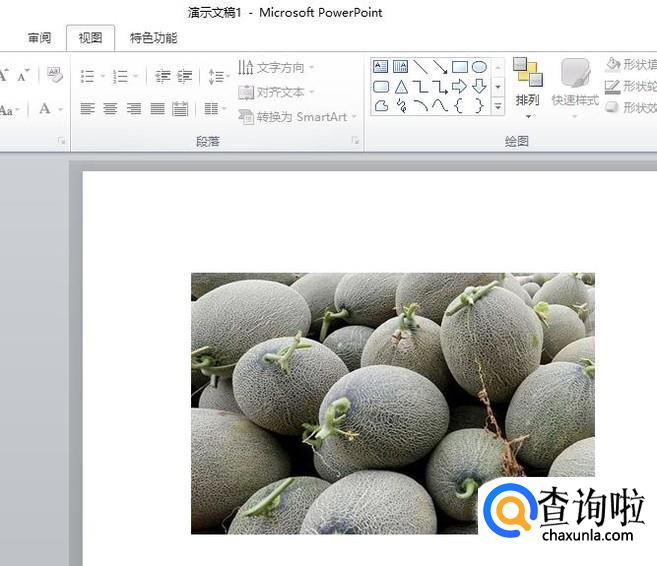Click the clear formatting icon
This screenshot has width=657, height=566.
click(54, 75)
